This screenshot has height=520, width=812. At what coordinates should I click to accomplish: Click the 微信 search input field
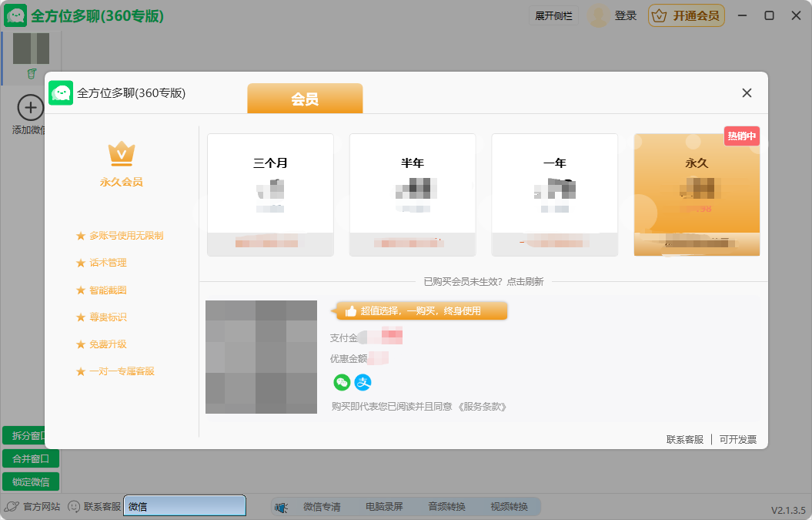coord(184,505)
